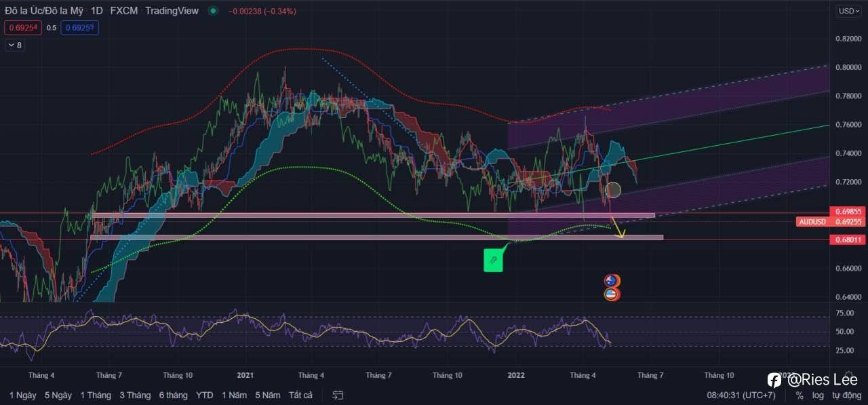868x405 pixels.
Task: Click the spread value 0.5
Action: (x=51, y=28)
